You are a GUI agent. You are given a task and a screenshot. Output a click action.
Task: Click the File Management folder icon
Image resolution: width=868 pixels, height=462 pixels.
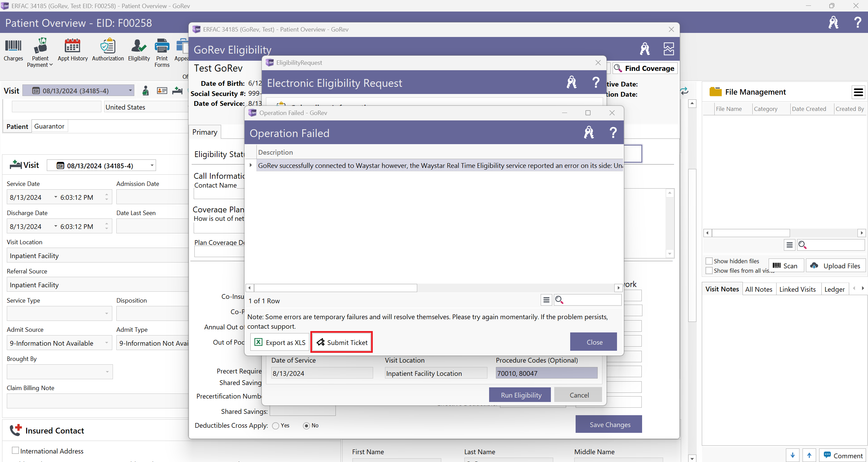(x=715, y=92)
